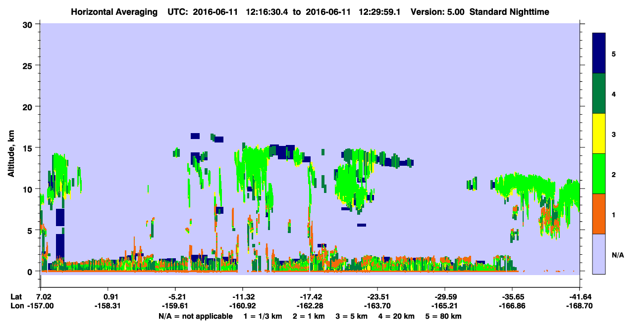The width and height of the screenshot is (644, 330).
Task: Click the '1 = 1/3 km' footnote
Action: [x=262, y=316]
